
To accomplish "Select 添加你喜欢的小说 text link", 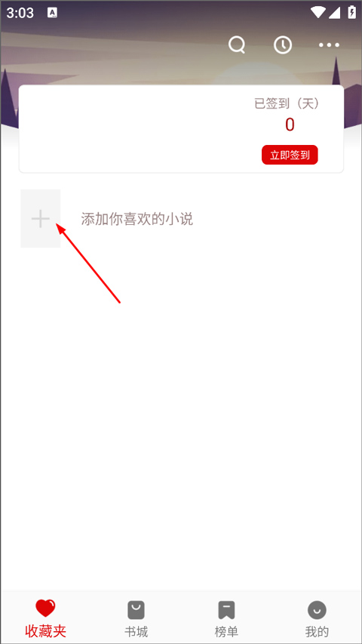I will point(137,219).
